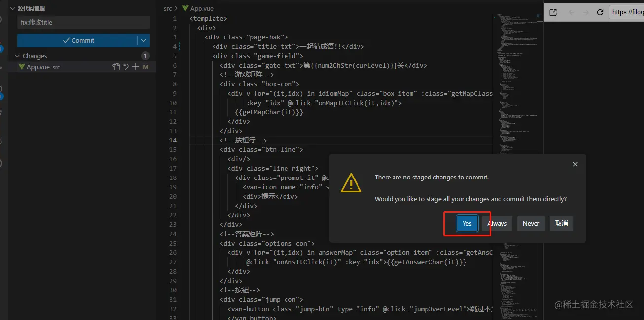Collapse the 源代码管理 section

[12, 8]
